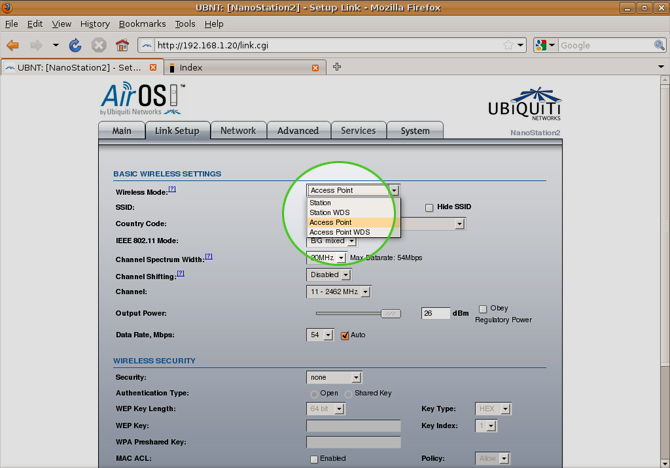This screenshot has width=670, height=468.
Task: Open Channel Spectrum Width help link
Action: [x=209, y=256]
